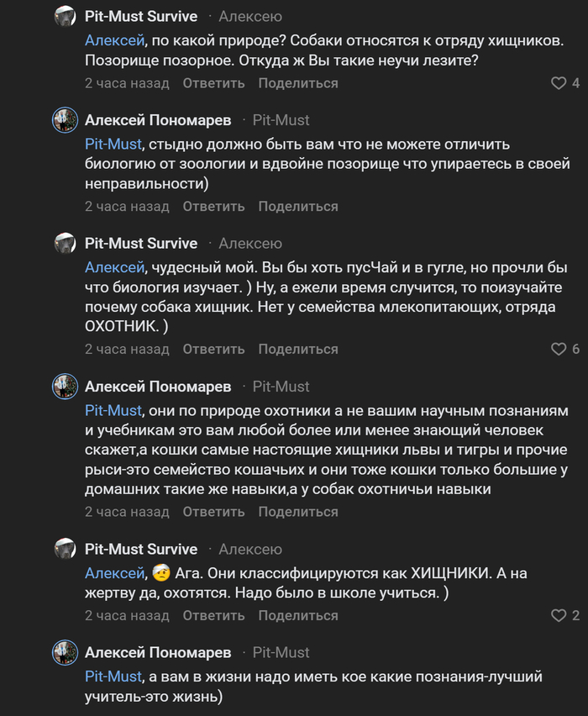The height and width of the screenshot is (716, 588).
Task: Click "2 часа назад" timestamp under the "чудесный мой" comment
Action: [127, 349]
